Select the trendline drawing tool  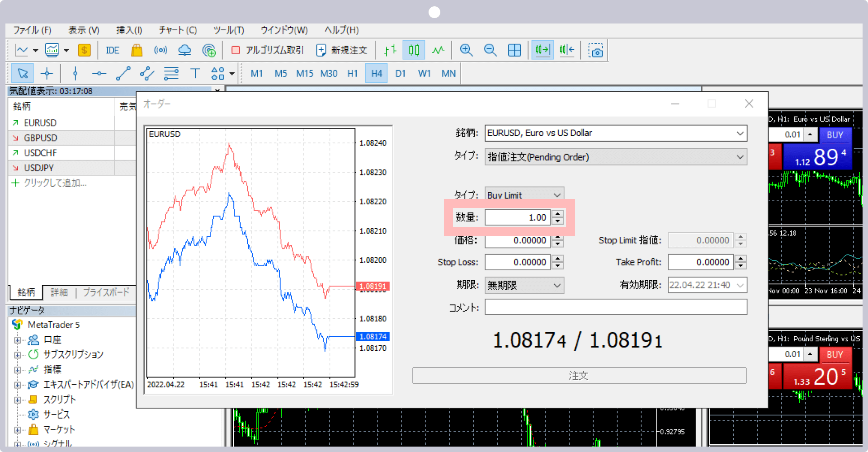point(123,73)
